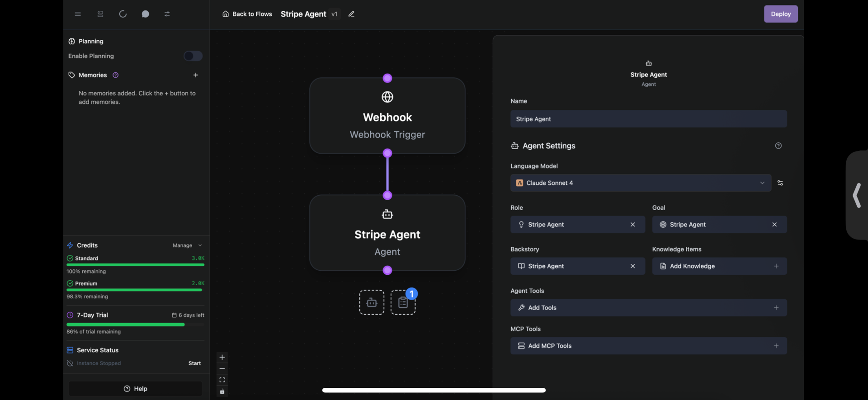Click the '98.3% remaining' text

point(87,296)
